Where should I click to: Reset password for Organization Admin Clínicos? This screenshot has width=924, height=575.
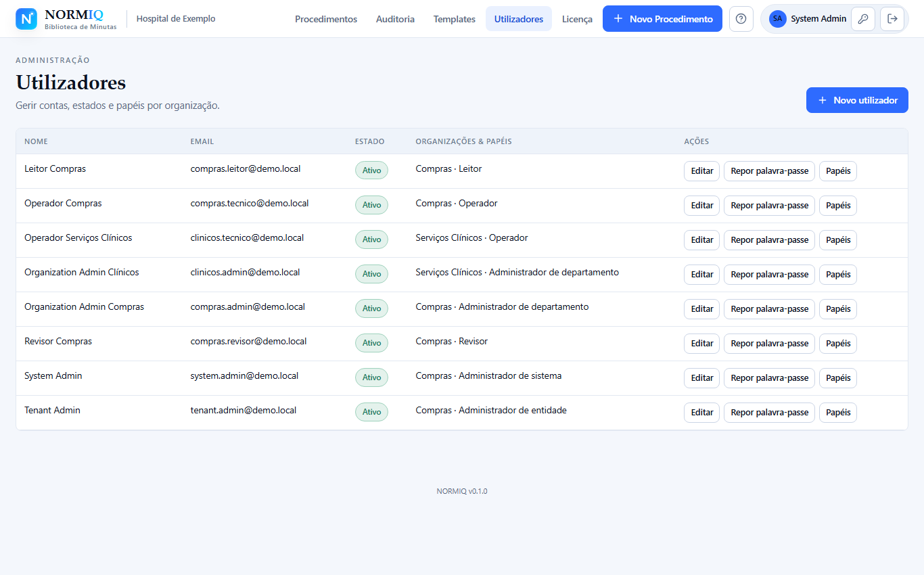point(769,275)
